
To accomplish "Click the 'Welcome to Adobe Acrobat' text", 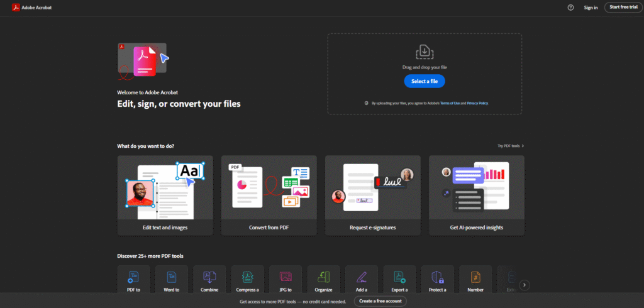I will pos(147,92).
